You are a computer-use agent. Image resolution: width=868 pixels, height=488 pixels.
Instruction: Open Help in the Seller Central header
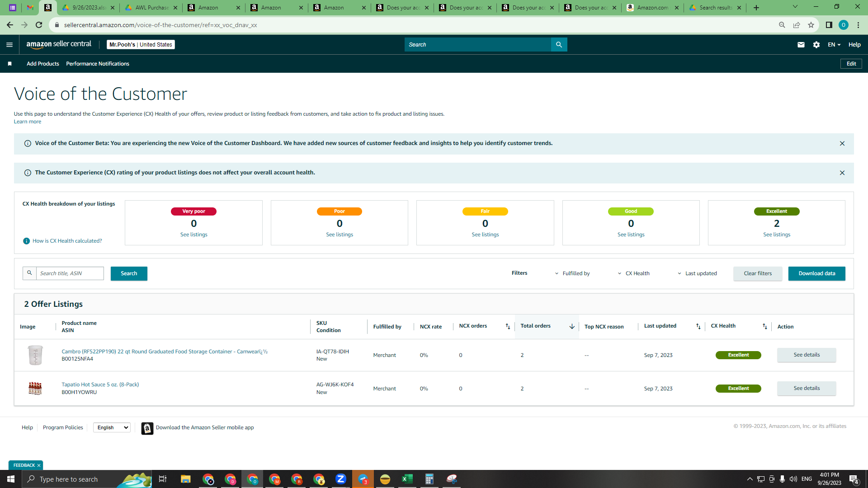854,45
